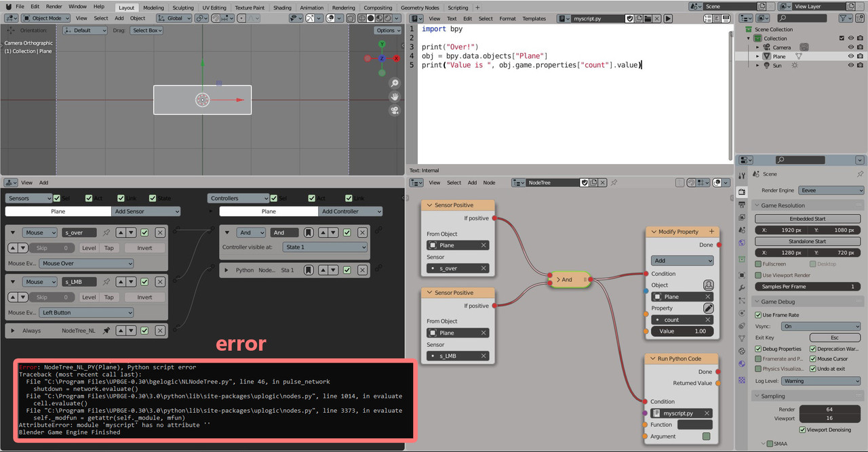Toggle camera view icon in 3D viewport

395,110
